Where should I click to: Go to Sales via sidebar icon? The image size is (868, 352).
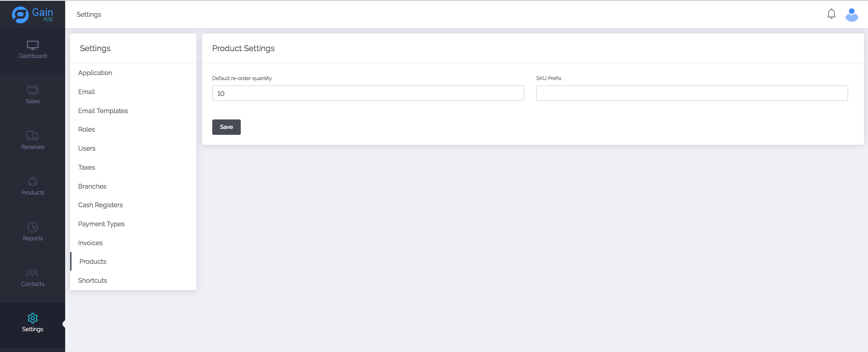(x=33, y=90)
